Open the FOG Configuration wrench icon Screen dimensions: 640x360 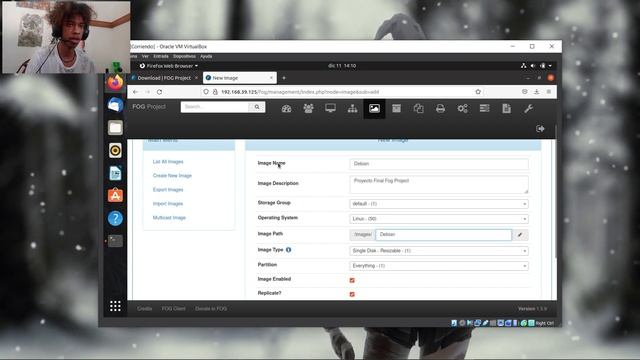coord(529,109)
